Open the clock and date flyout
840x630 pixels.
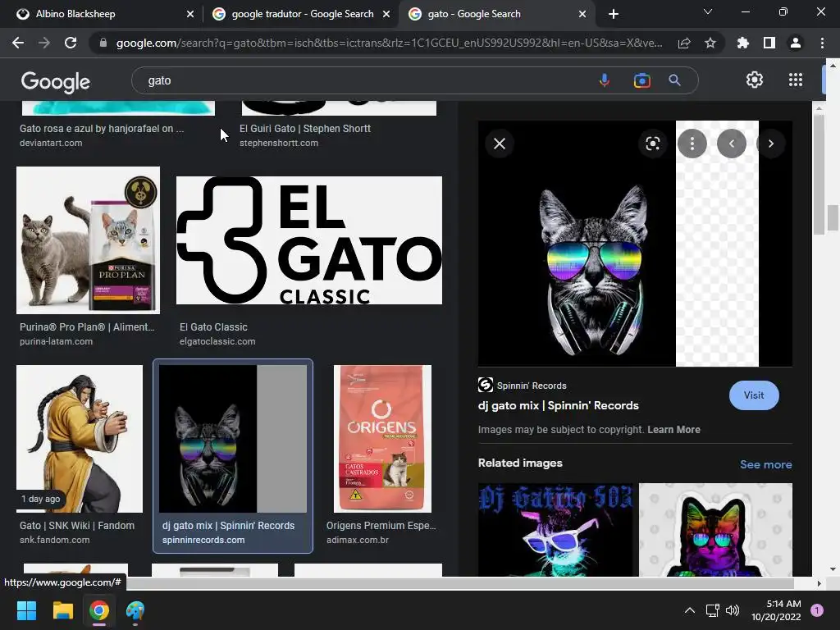(x=776, y=610)
